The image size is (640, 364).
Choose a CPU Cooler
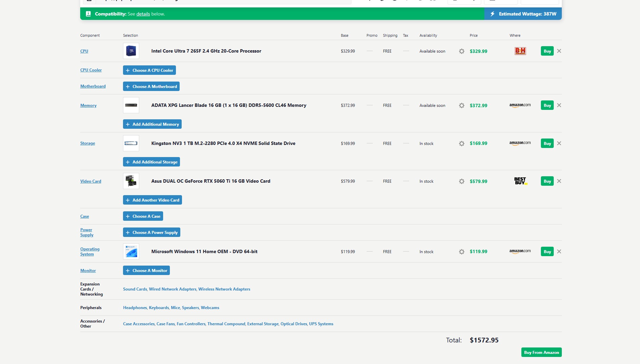(x=149, y=70)
